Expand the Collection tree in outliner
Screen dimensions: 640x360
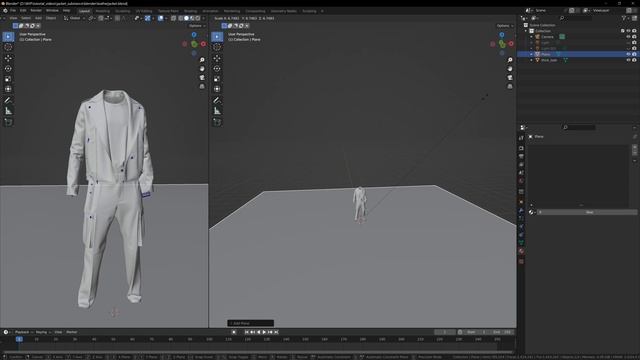(526, 31)
